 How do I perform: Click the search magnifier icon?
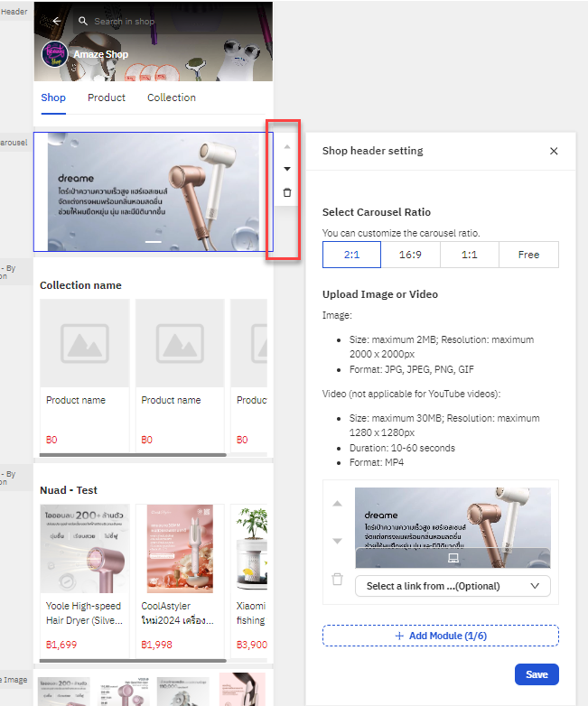click(83, 21)
